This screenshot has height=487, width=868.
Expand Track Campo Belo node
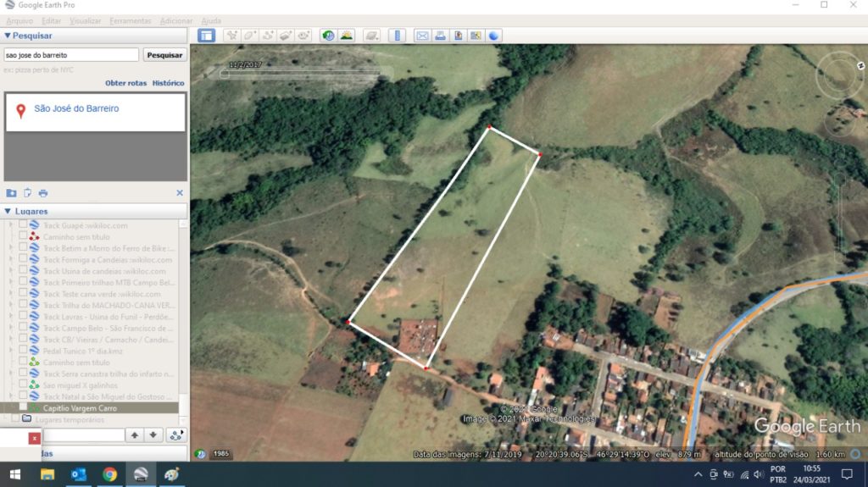click(x=10, y=328)
